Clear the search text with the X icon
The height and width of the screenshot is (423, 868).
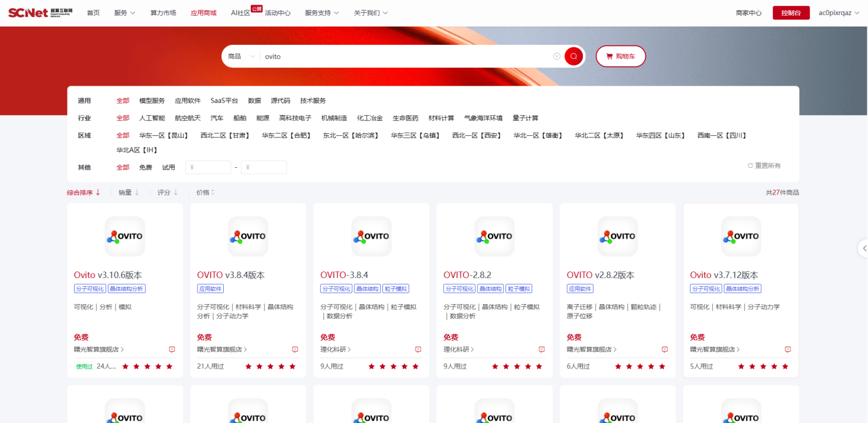[557, 57]
